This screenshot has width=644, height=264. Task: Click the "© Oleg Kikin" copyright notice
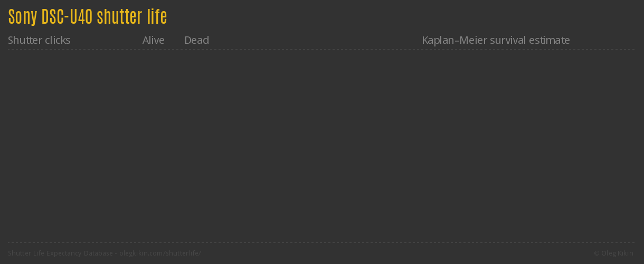(x=613, y=253)
